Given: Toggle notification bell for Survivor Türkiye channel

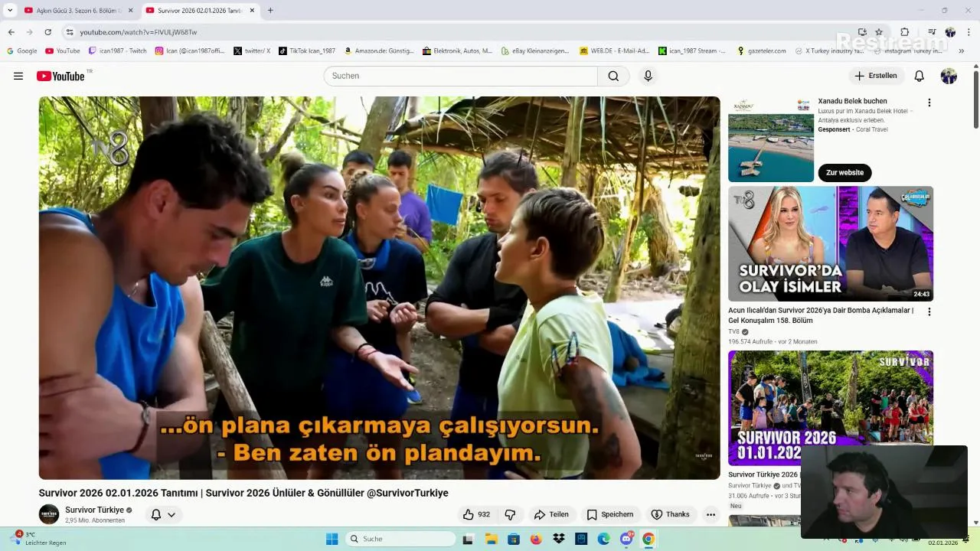Looking at the screenshot, I should (156, 514).
